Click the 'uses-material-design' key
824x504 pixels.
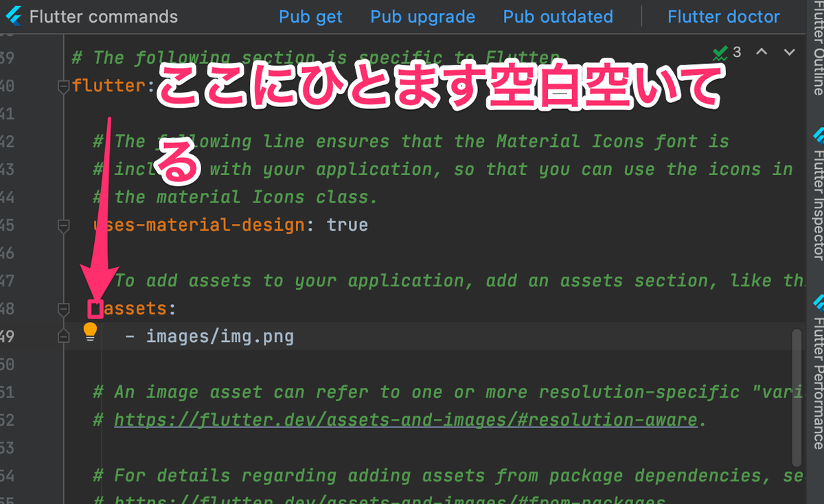[x=199, y=225]
